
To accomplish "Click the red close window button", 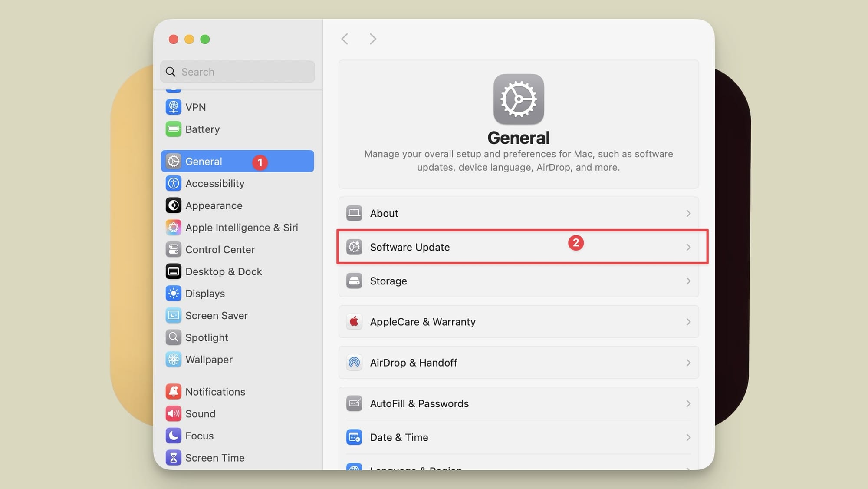I will coord(174,40).
